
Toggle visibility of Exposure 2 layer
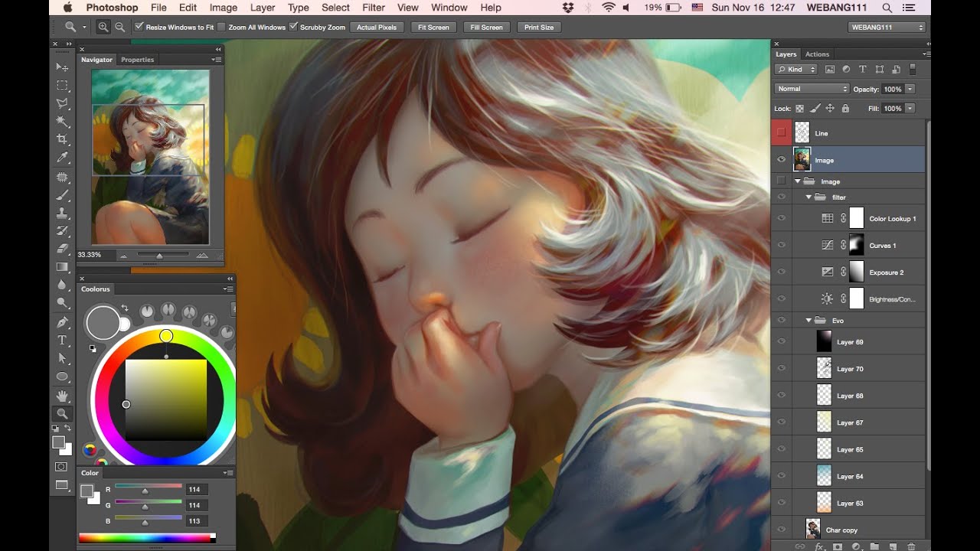click(781, 272)
